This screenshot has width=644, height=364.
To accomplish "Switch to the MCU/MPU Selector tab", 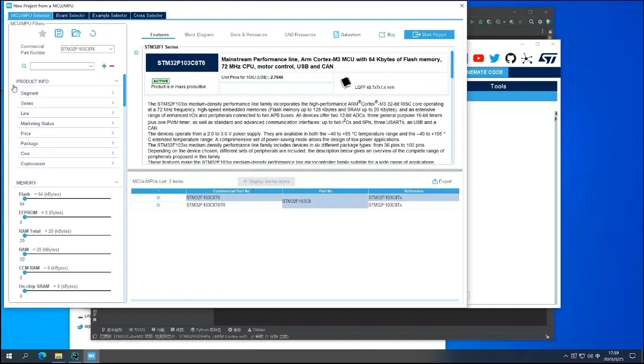I will [30, 15].
